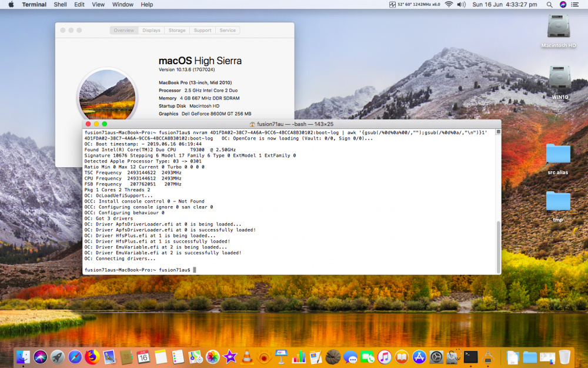Switch to Support tab in About window
588x368 pixels.
click(202, 31)
